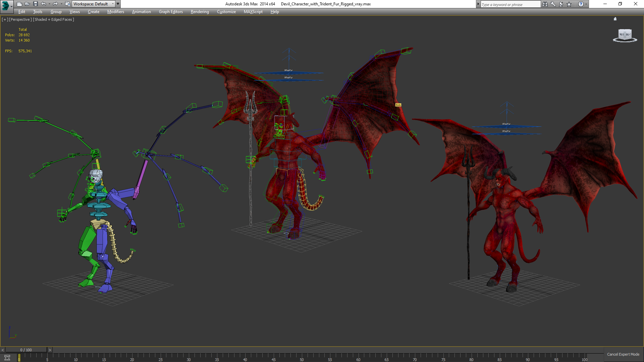The width and height of the screenshot is (644, 362).
Task: Open the Modifiers menu
Action: [115, 12]
